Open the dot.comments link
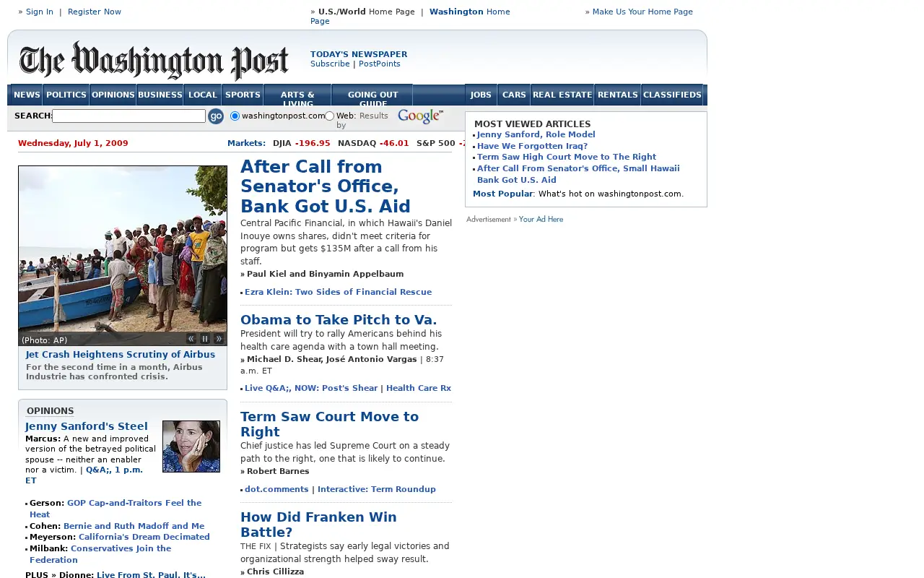924x578 pixels. pyautogui.click(x=276, y=489)
